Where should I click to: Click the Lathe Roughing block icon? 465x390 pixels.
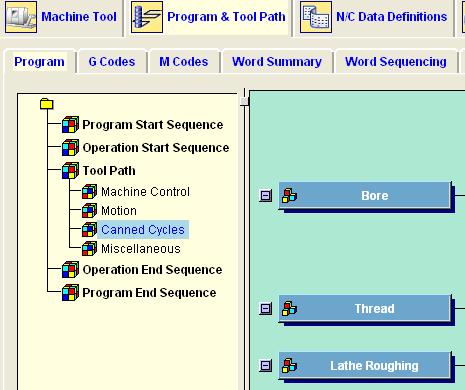(x=289, y=366)
